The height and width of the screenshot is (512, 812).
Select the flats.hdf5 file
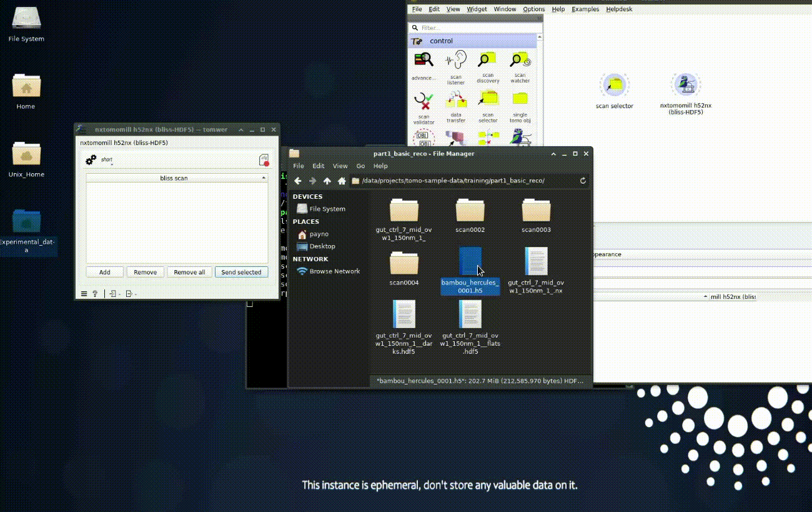[470, 327]
